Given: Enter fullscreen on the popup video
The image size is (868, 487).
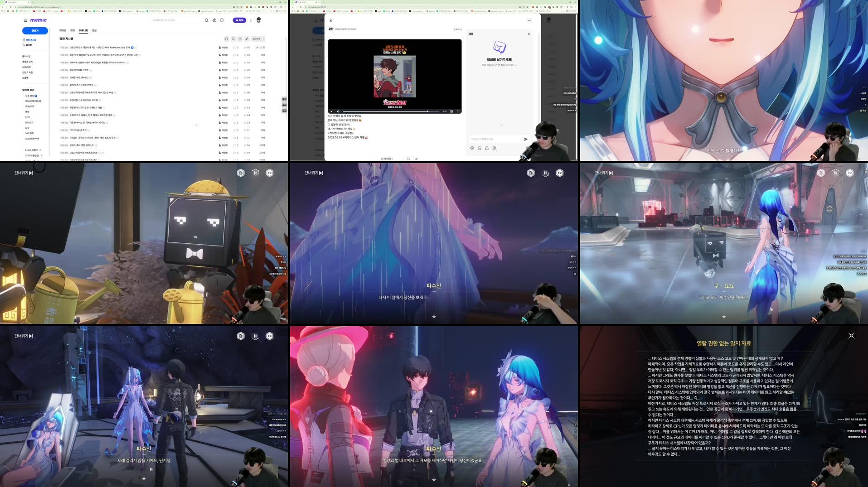Looking at the screenshot, I should (458, 111).
